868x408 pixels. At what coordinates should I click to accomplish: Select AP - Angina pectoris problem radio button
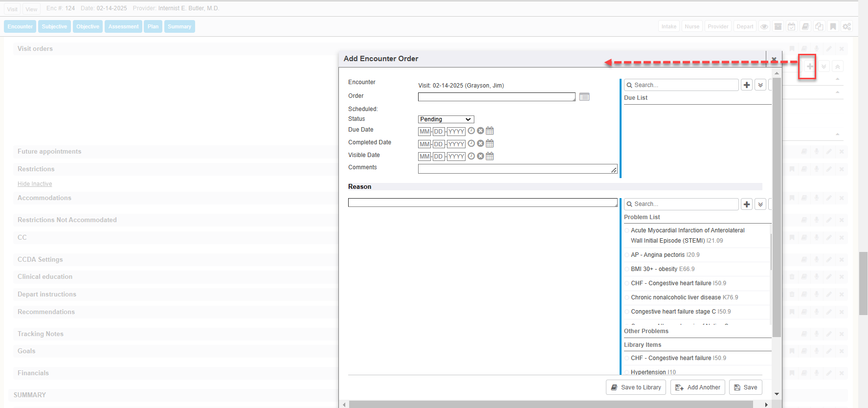627,255
